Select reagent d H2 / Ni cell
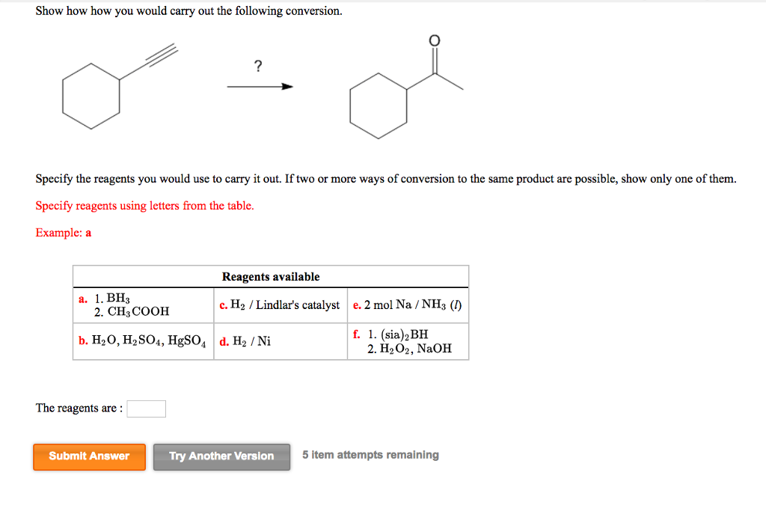The height and width of the screenshot is (532, 766). point(281,341)
